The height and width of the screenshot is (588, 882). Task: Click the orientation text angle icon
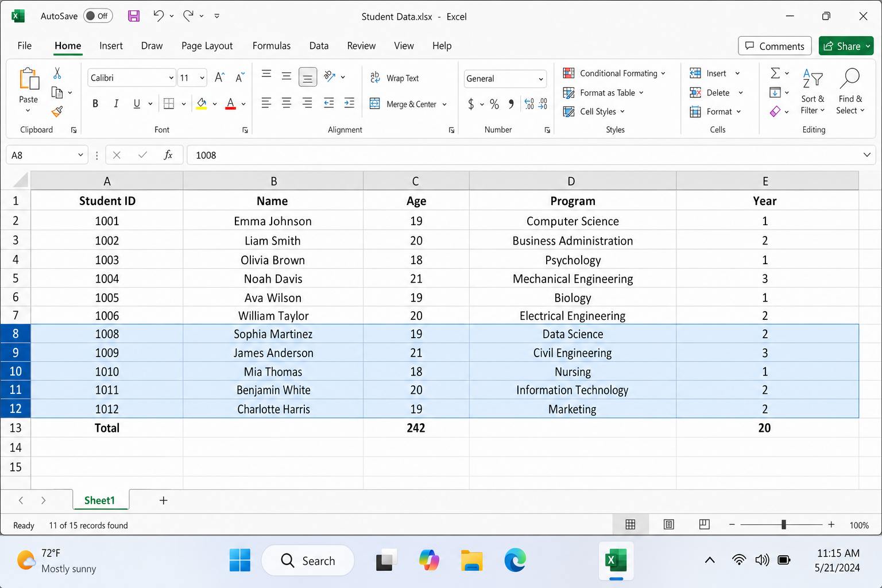click(330, 76)
